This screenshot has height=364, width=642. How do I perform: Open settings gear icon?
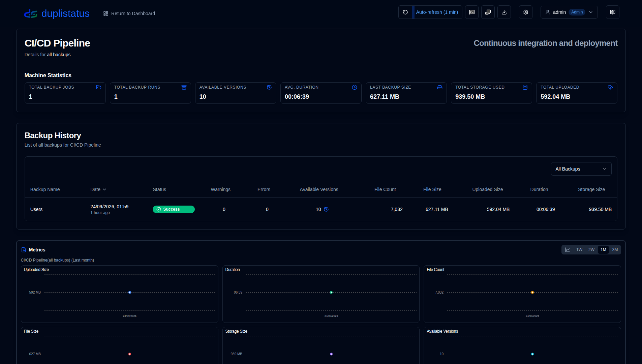[x=526, y=12]
